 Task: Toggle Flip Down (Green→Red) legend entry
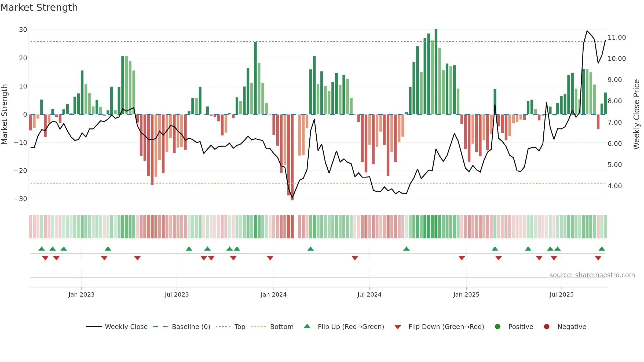pos(439,327)
